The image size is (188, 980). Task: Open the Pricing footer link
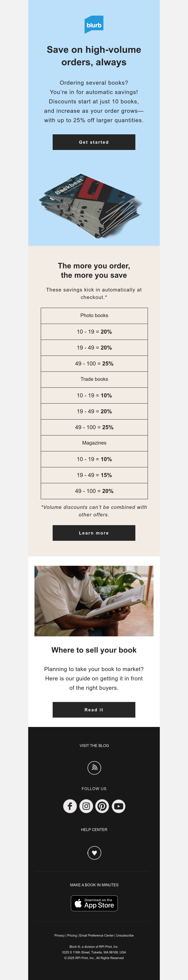point(72,935)
